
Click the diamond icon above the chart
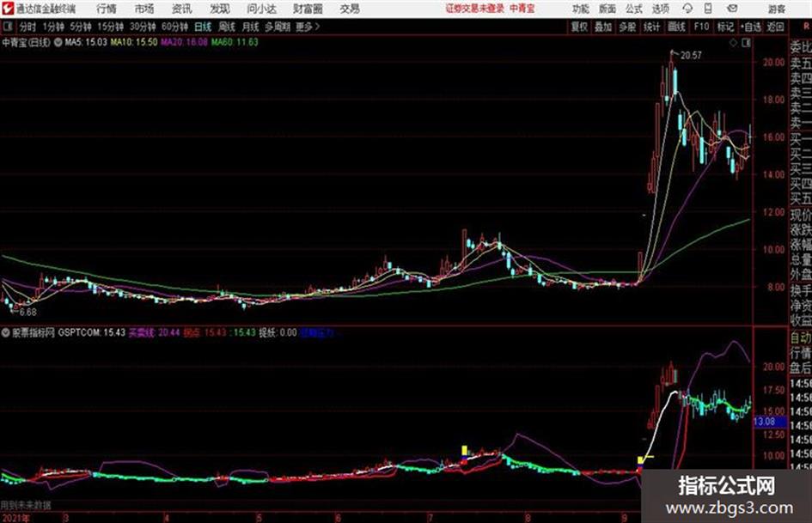coord(733,43)
